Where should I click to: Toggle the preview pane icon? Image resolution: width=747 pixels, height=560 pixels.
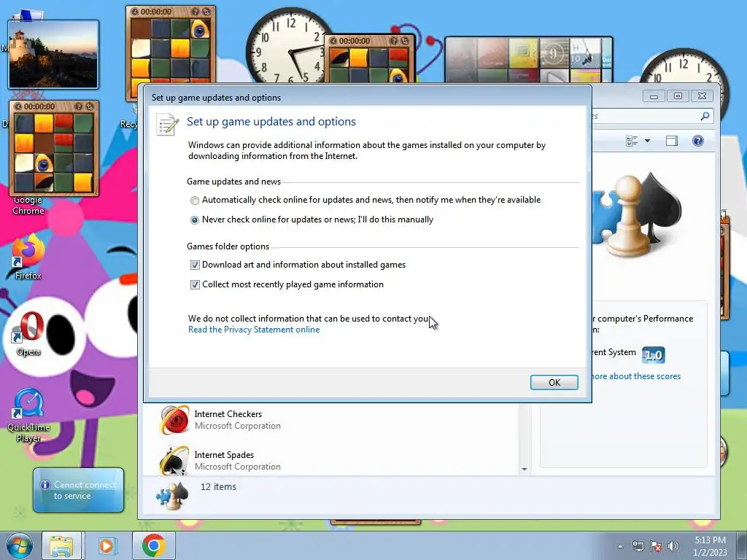(x=672, y=141)
